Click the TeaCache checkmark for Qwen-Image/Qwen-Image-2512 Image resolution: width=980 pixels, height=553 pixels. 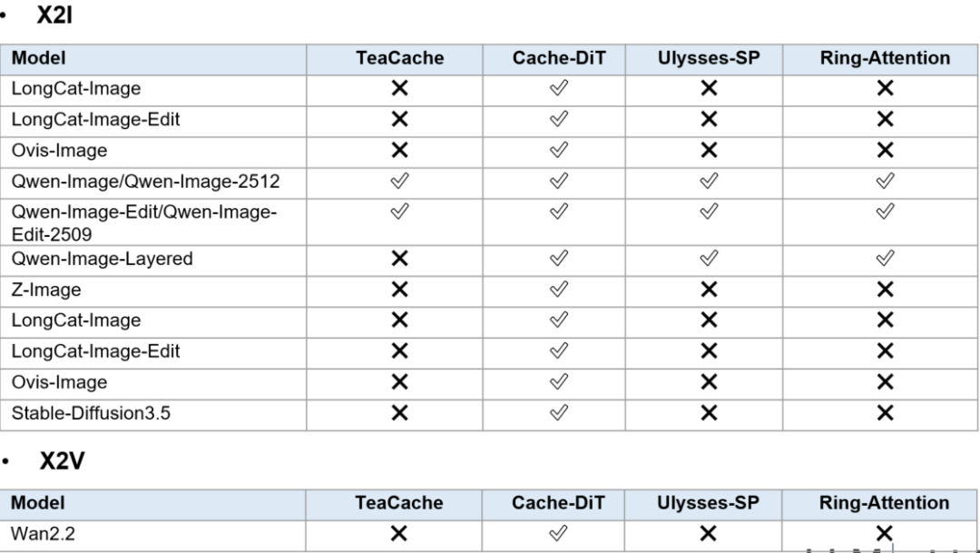tap(399, 181)
